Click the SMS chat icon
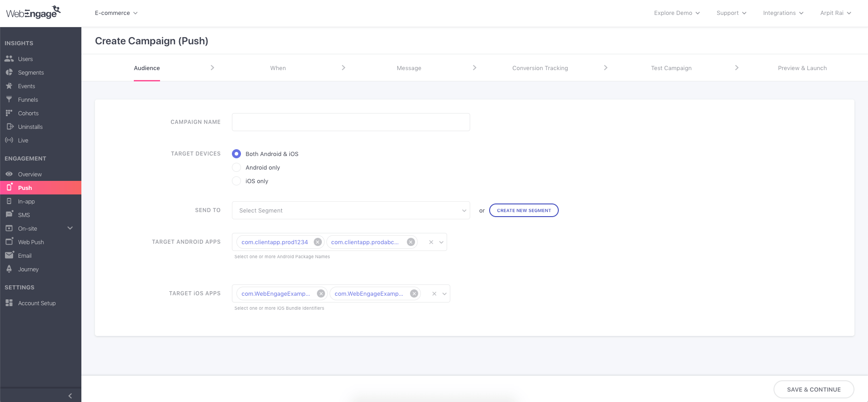868x402 pixels. 9,214
